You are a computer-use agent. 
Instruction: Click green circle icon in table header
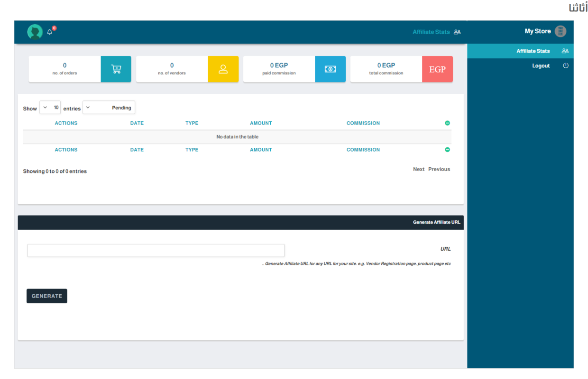(447, 123)
